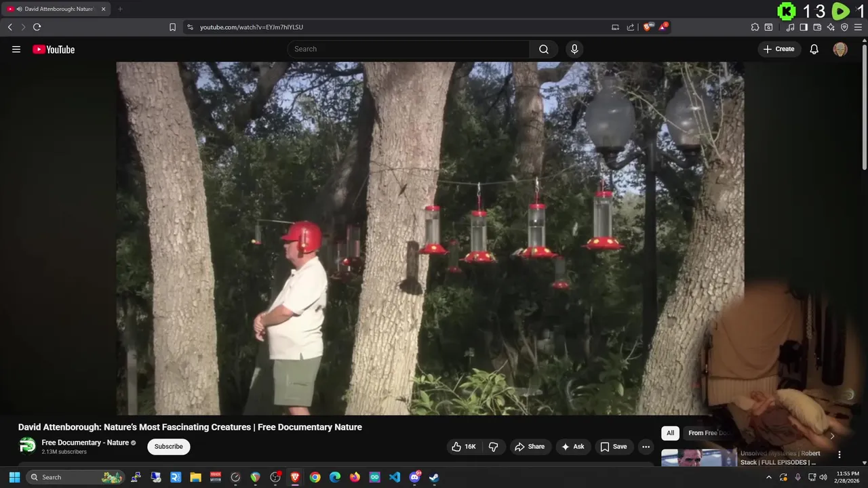Open Brave Wallet icon
Screen dimensions: 868x488
(817, 27)
